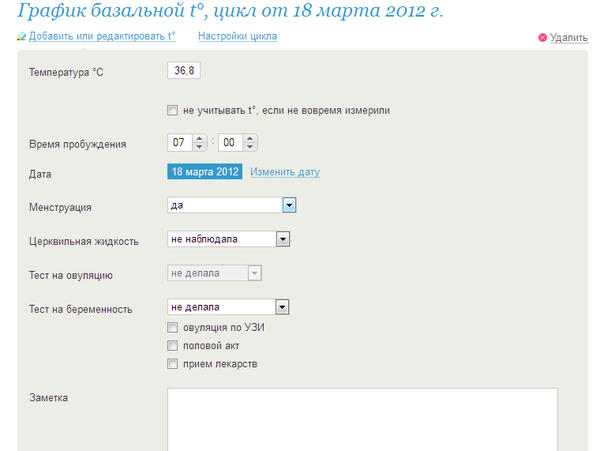Image resolution: width=600 pixels, height=451 pixels.
Task: Check the 'овуляция по УЗИ' box
Action: coord(173,327)
